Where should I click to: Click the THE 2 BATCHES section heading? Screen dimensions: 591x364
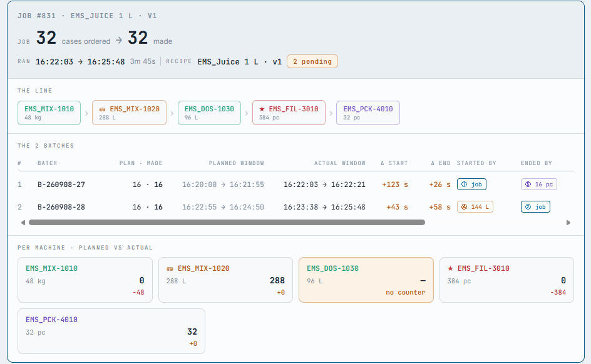click(46, 146)
